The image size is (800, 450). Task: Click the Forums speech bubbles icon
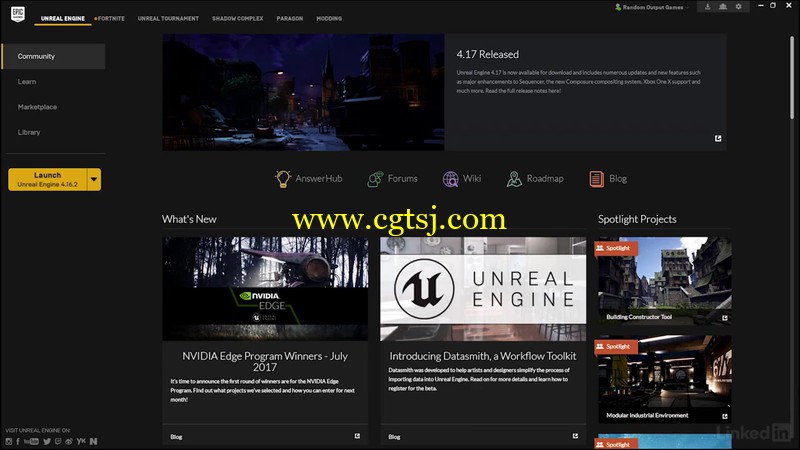(x=375, y=179)
